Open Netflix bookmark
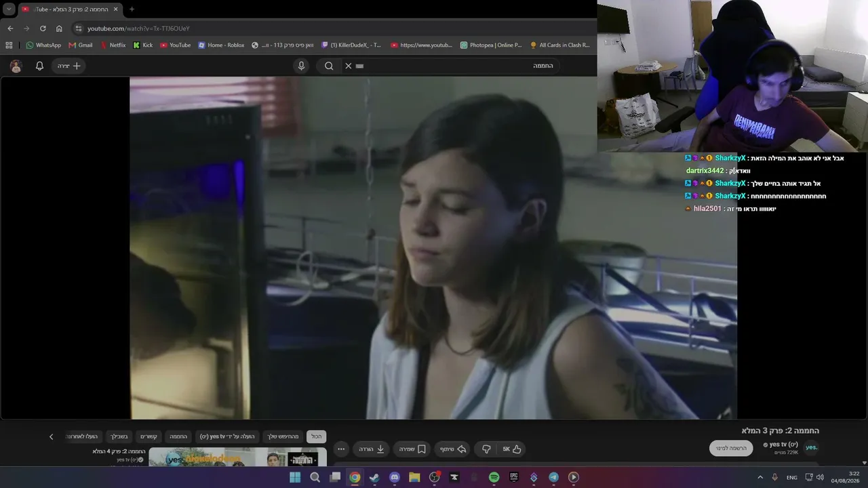 (113, 45)
